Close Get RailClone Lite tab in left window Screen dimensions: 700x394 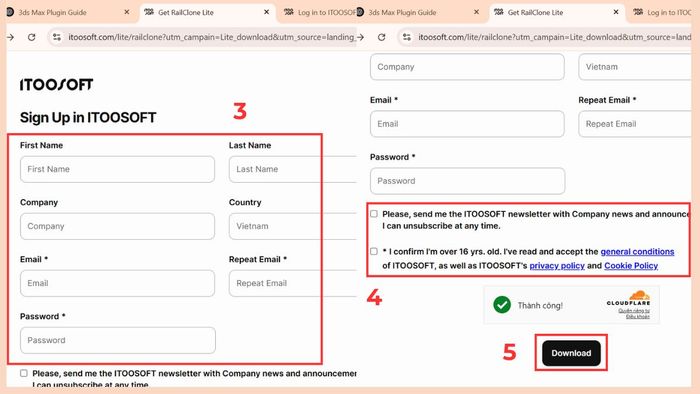coord(267,12)
